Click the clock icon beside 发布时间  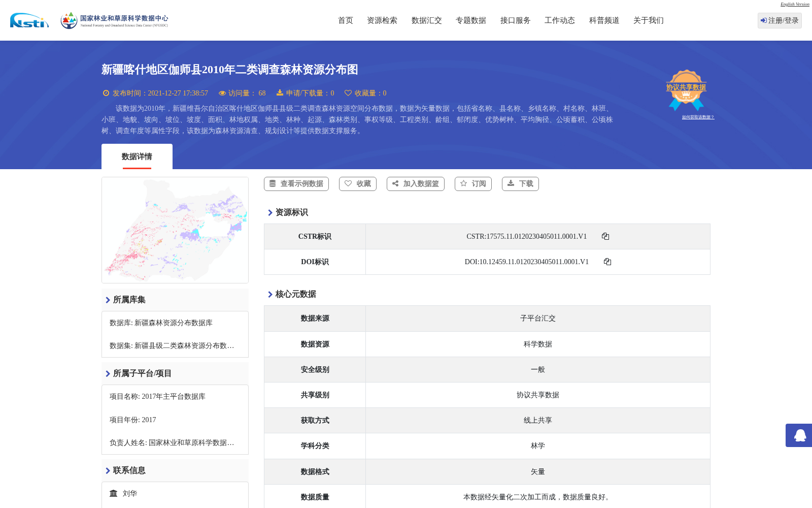(106, 93)
